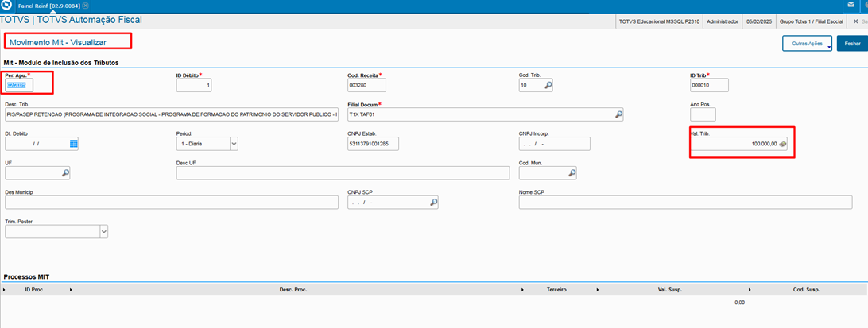Click the Per. Apu. input field

(18, 86)
